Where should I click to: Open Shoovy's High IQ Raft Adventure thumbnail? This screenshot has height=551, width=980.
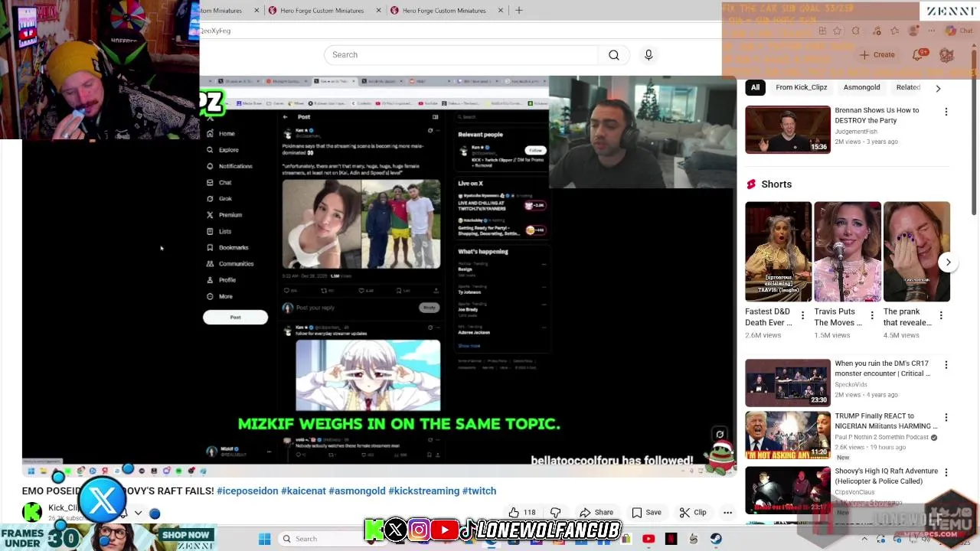788,491
